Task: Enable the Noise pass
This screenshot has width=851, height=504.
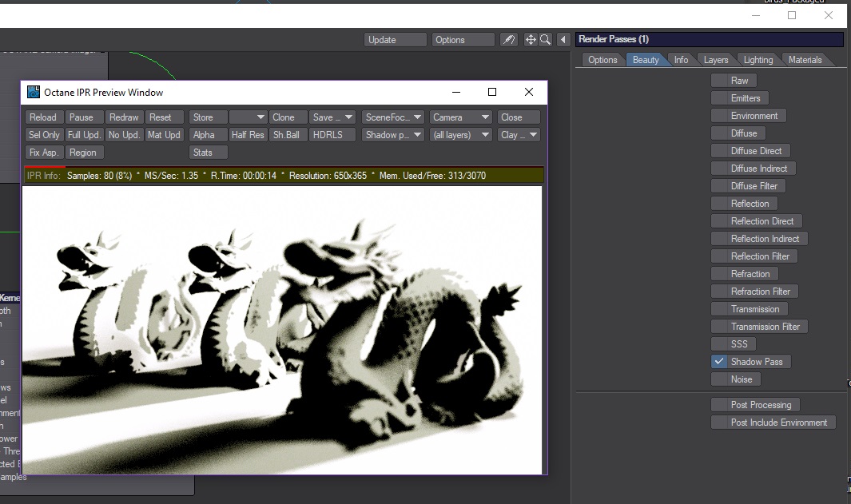Action: coord(719,379)
